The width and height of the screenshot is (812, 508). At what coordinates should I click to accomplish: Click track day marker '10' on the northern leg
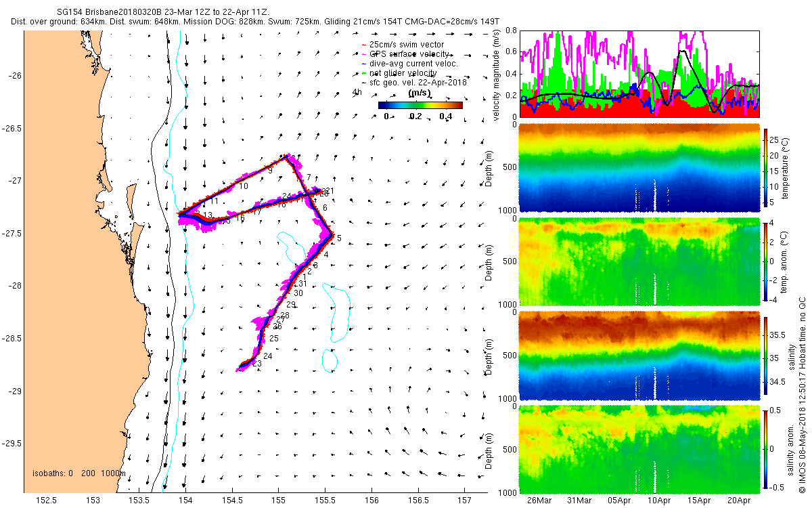point(244,186)
